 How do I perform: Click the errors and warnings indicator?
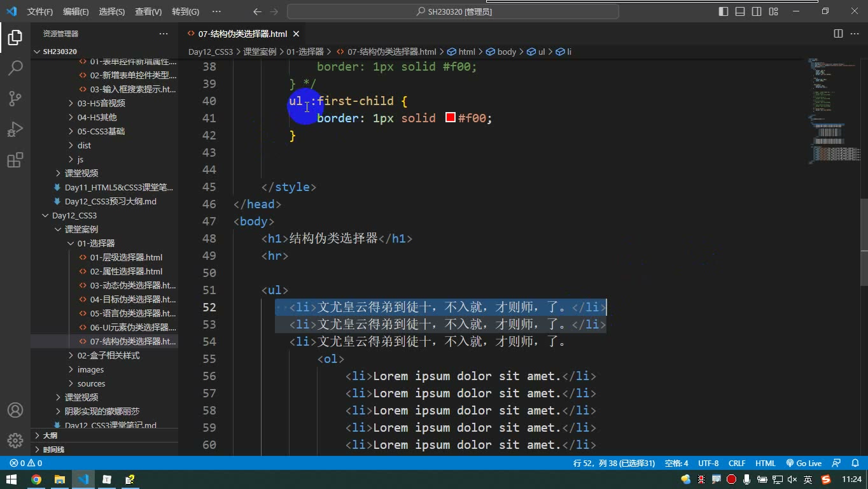[26, 464]
